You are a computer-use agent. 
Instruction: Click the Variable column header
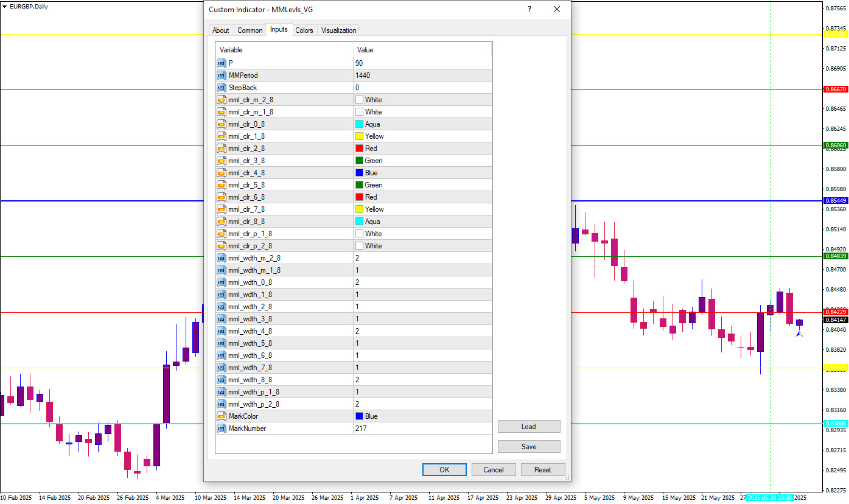(284, 50)
